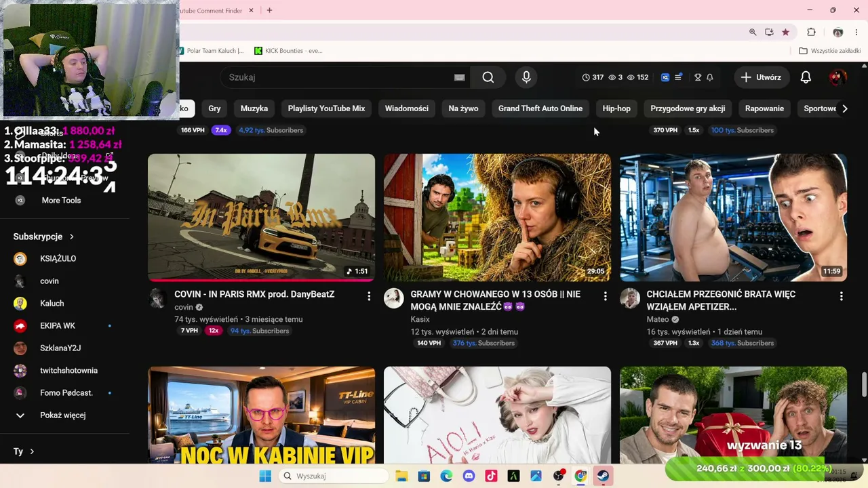The width and height of the screenshot is (868, 488).
Task: Open the on-screen keyboard icon in search
Action: click(459, 77)
